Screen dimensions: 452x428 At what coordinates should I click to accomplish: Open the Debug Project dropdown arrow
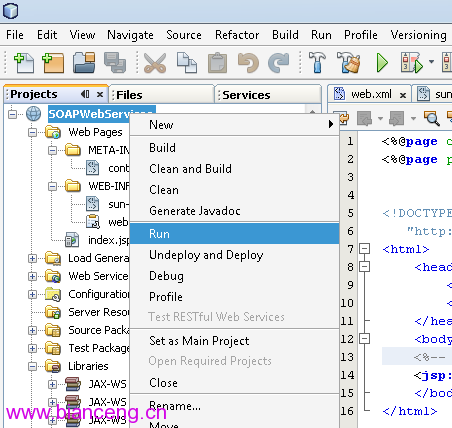(431, 62)
